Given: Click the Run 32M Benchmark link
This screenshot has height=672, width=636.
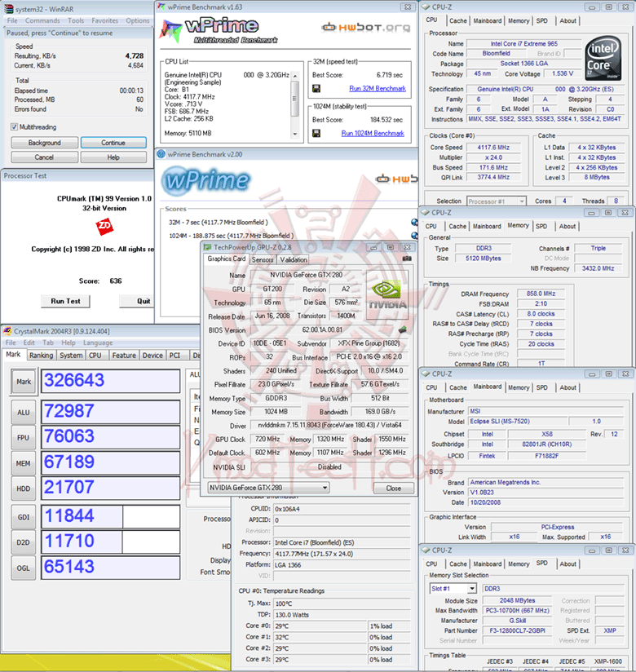Looking at the screenshot, I should click(378, 88).
